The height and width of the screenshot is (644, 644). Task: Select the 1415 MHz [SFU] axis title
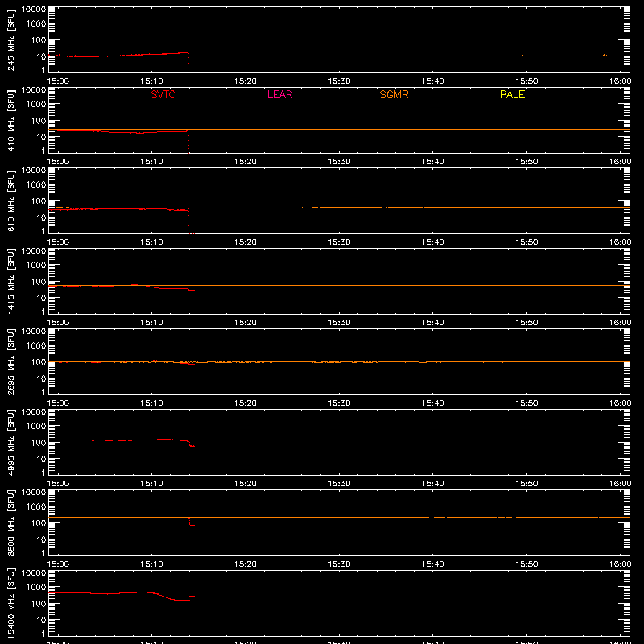[11, 281]
